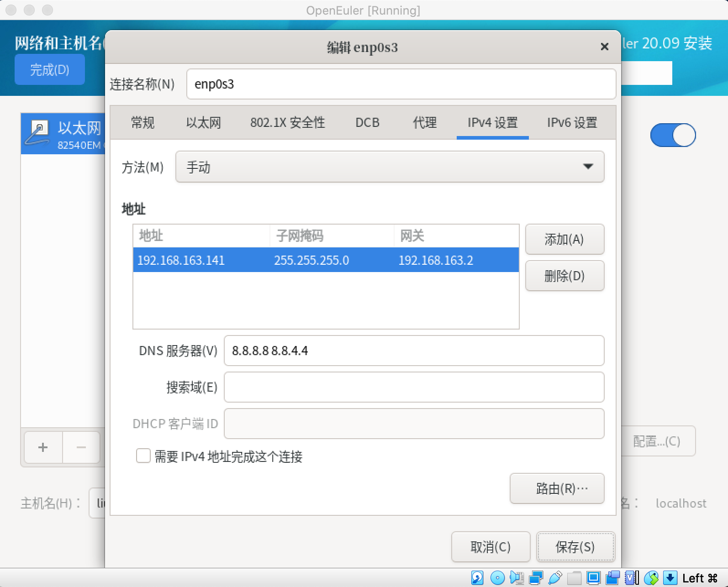Click the plus button to add a device
Screen dimensions: 728x587
point(43,447)
